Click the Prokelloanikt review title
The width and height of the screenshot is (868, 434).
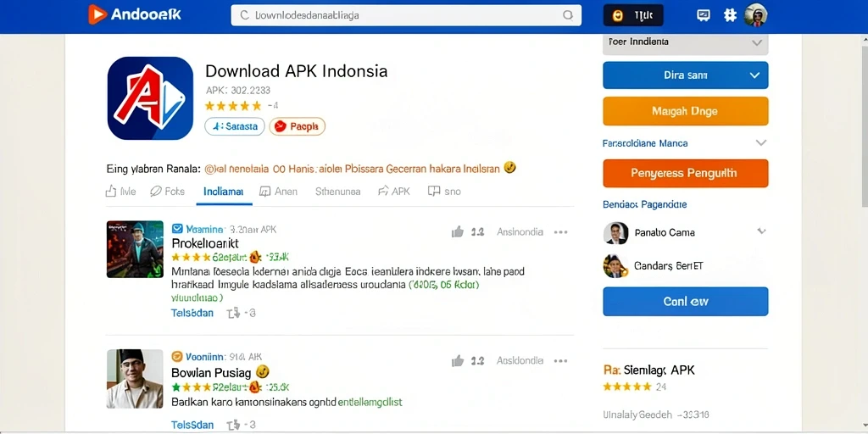[205, 243]
